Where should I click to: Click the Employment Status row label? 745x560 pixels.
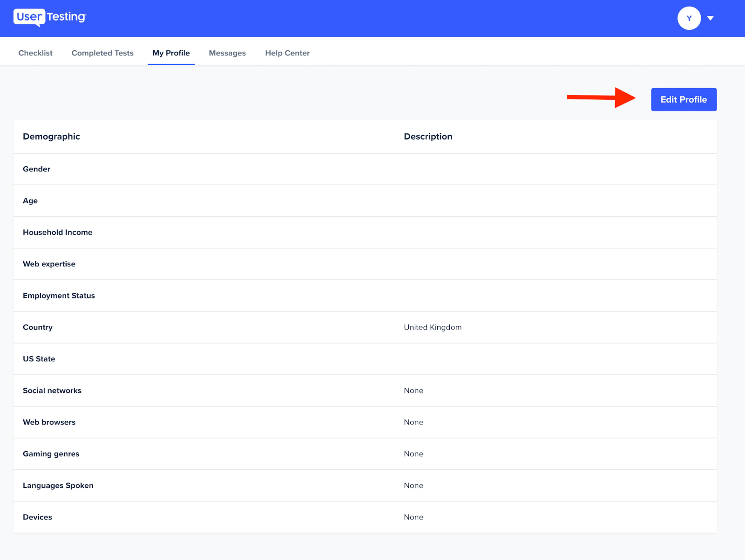[x=59, y=296]
